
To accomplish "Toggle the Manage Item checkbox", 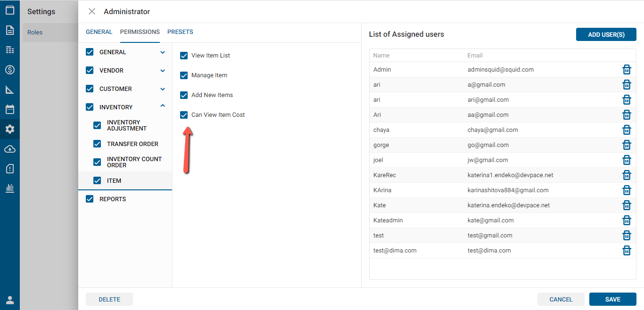I will coord(184,75).
